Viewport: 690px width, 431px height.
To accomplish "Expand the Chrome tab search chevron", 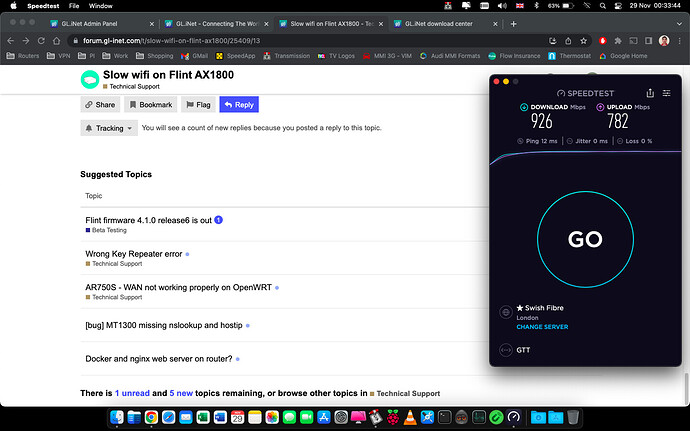I will coord(679,24).
